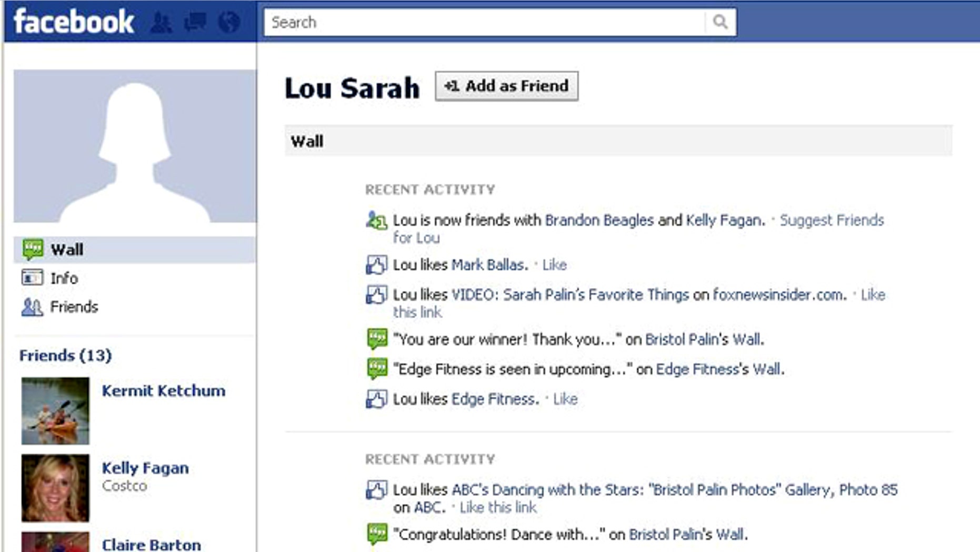Click thumbs-up icon beside Edge Fitness like
The height and width of the screenshot is (552, 980).
[x=376, y=399]
